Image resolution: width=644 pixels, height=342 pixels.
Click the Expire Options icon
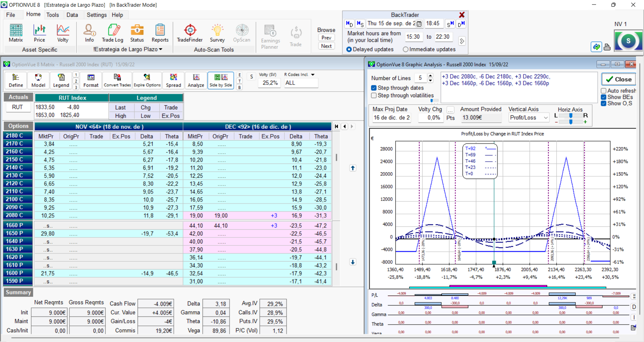click(x=147, y=80)
